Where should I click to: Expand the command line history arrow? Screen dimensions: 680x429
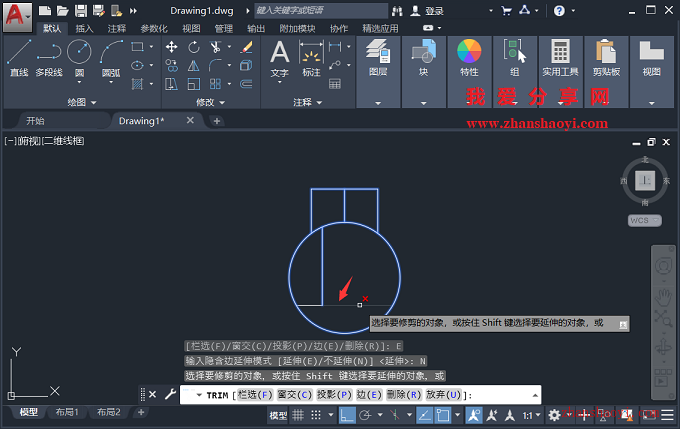tap(535, 395)
